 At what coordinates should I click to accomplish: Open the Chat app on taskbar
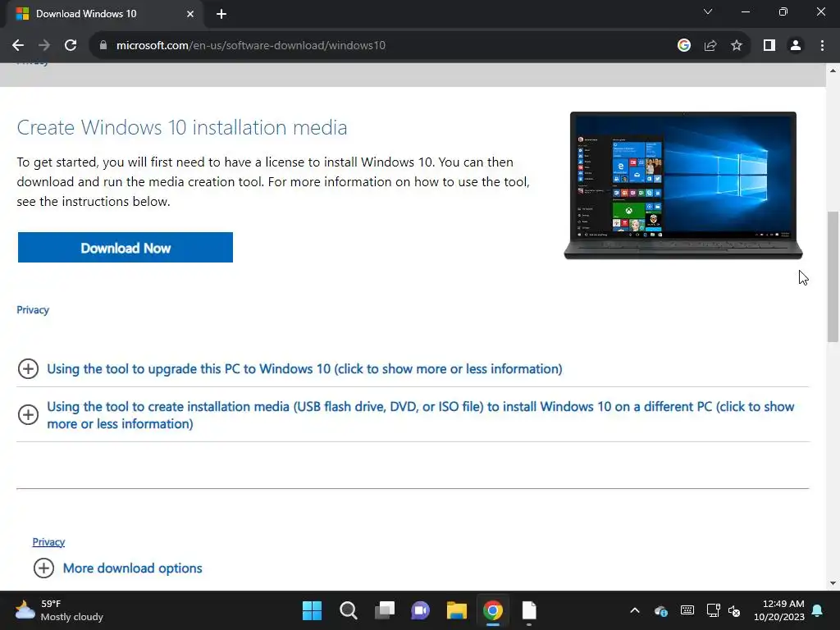421,610
